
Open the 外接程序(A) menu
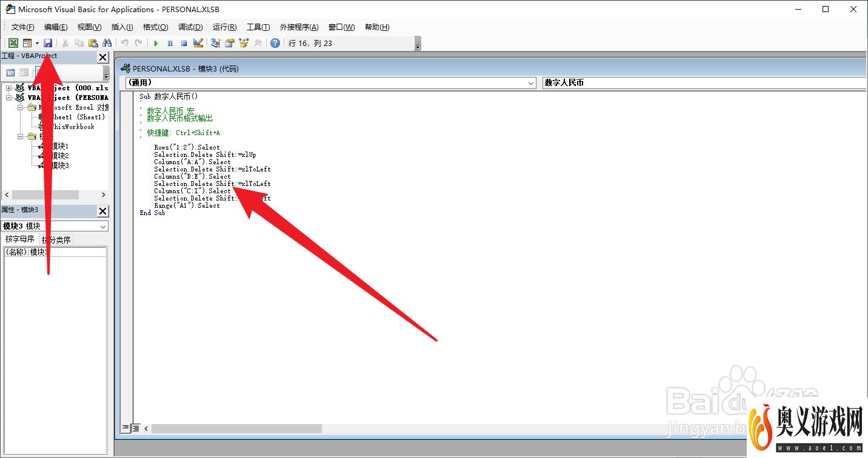(x=299, y=27)
